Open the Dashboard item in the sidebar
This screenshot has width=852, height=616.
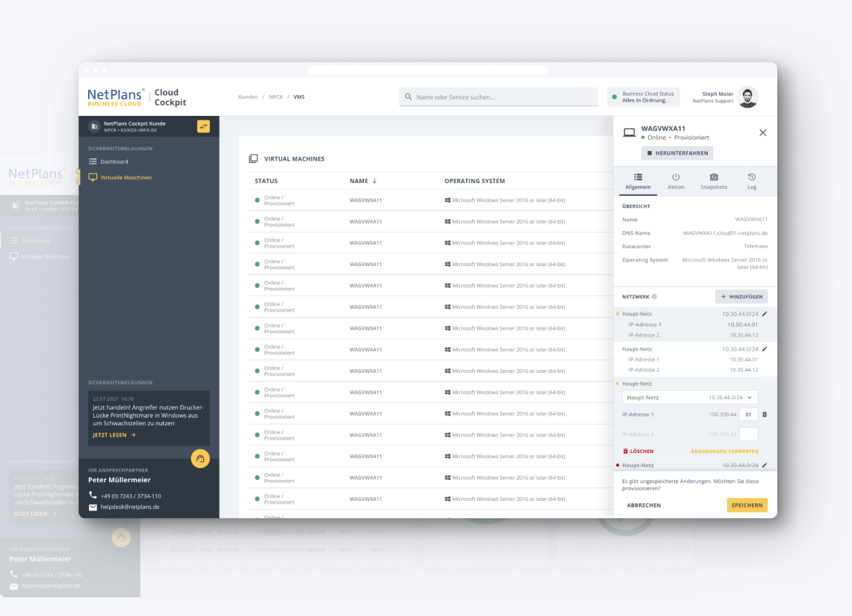[x=114, y=161]
